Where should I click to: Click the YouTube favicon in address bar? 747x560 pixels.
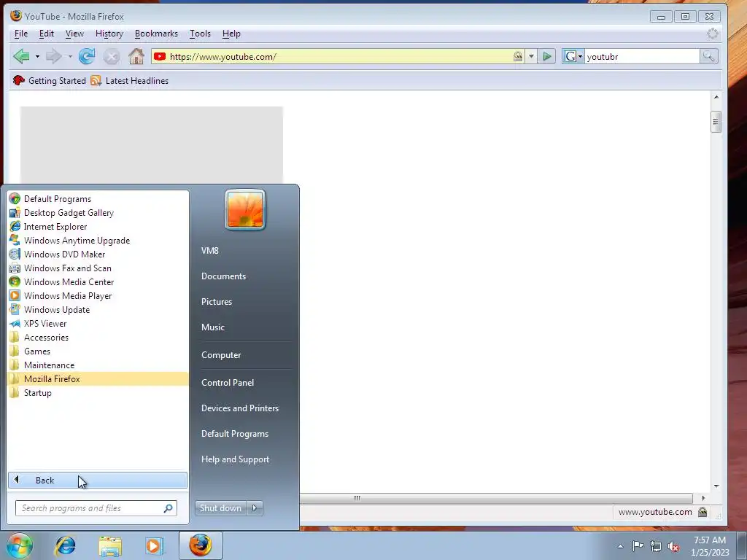[x=160, y=56]
